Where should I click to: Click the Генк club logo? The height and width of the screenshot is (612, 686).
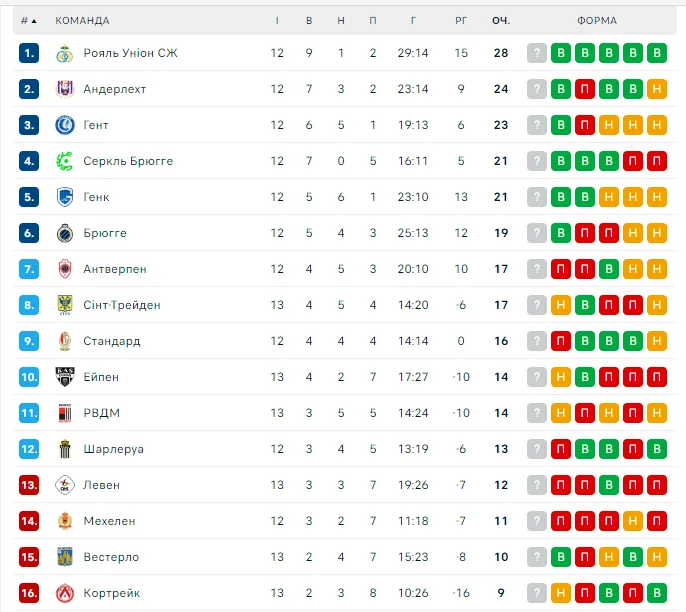65,197
